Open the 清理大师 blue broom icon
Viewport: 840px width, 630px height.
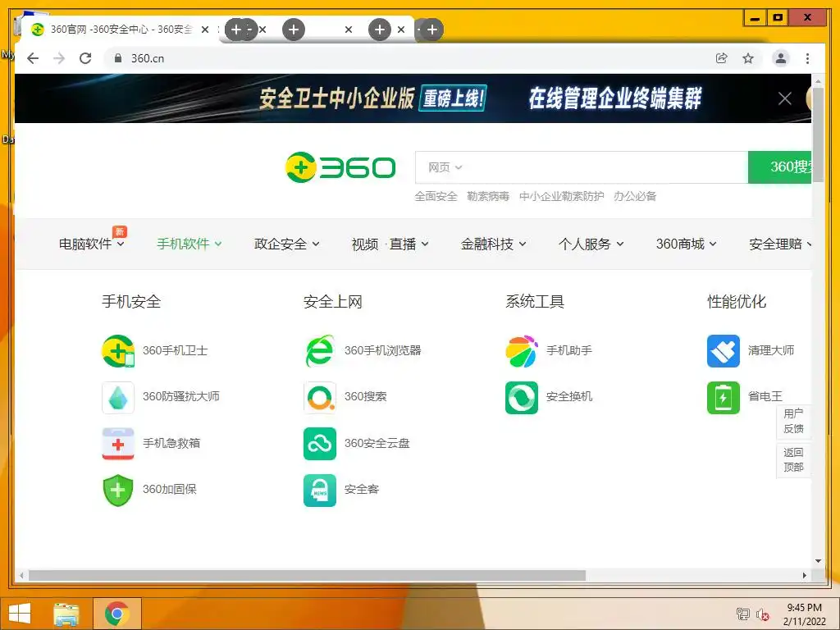click(724, 351)
